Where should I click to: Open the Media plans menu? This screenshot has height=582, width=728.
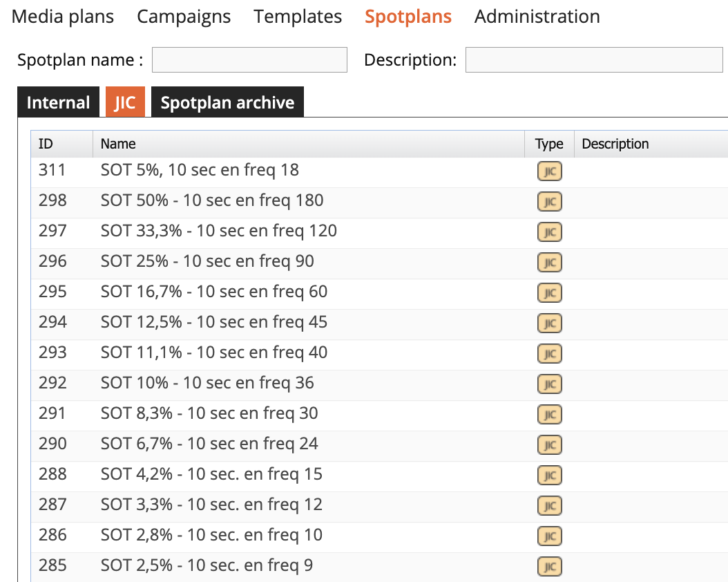click(63, 17)
